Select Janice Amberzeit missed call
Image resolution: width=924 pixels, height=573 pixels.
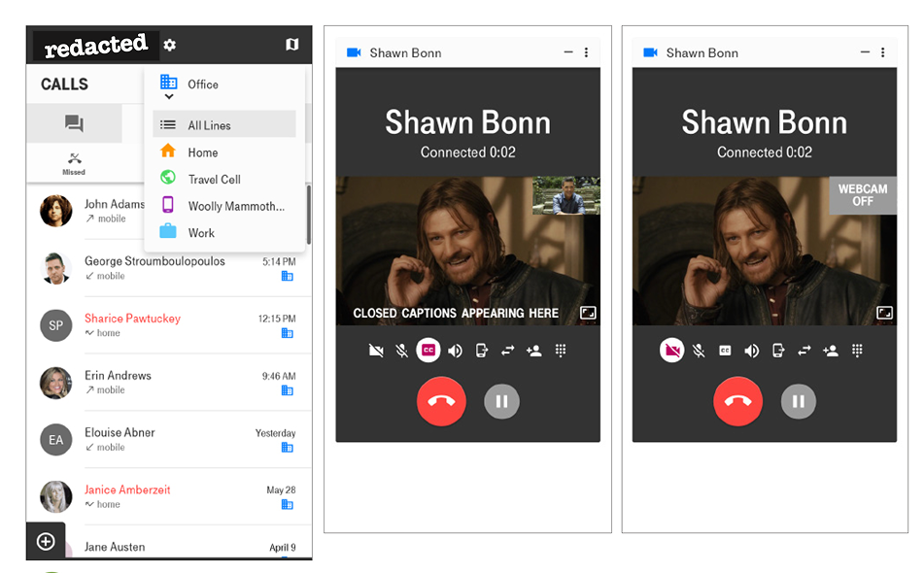(x=169, y=496)
